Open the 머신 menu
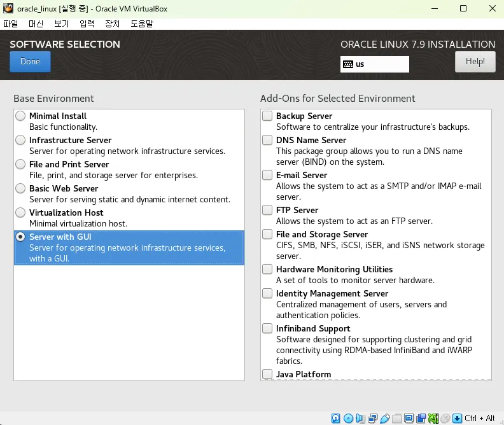The image size is (504, 425). [36, 24]
